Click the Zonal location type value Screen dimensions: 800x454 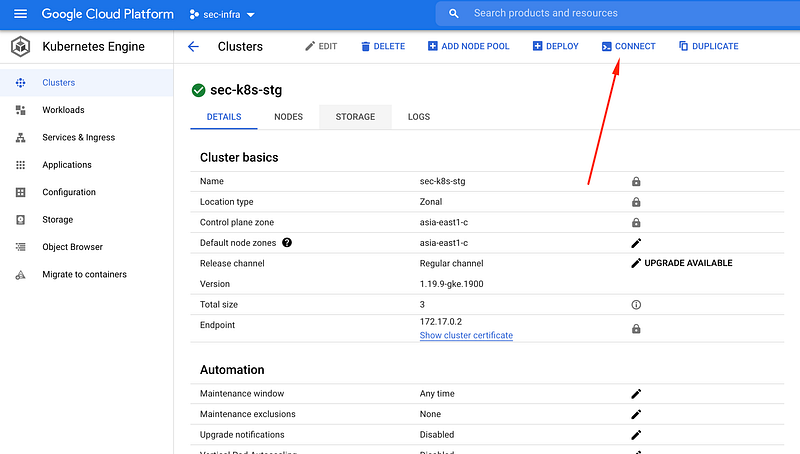[431, 202]
